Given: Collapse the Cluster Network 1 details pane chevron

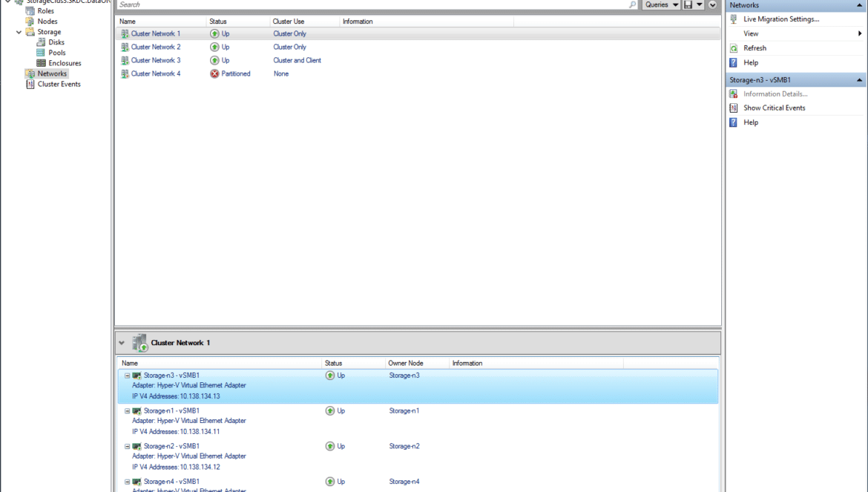Looking at the screenshot, I should point(122,343).
